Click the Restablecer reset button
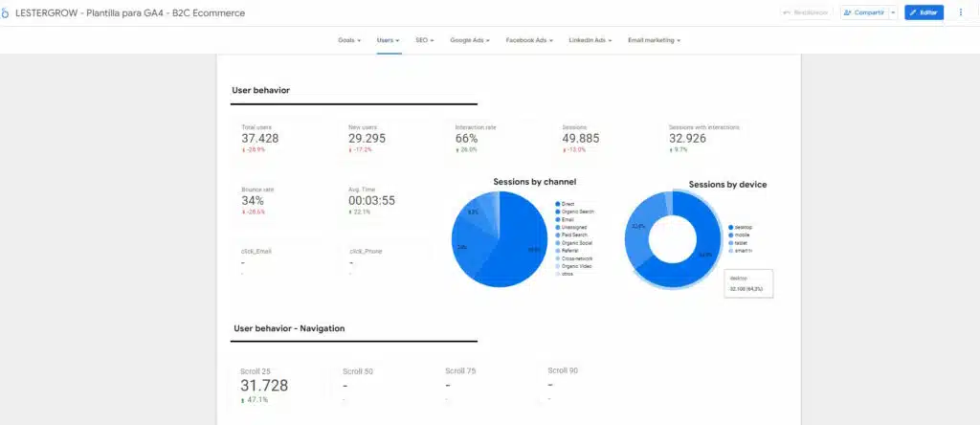Image resolution: width=980 pixels, height=425 pixels. tap(806, 12)
